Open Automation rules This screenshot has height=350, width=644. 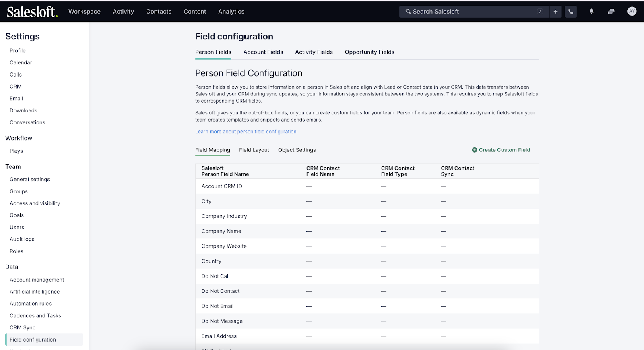click(31, 304)
